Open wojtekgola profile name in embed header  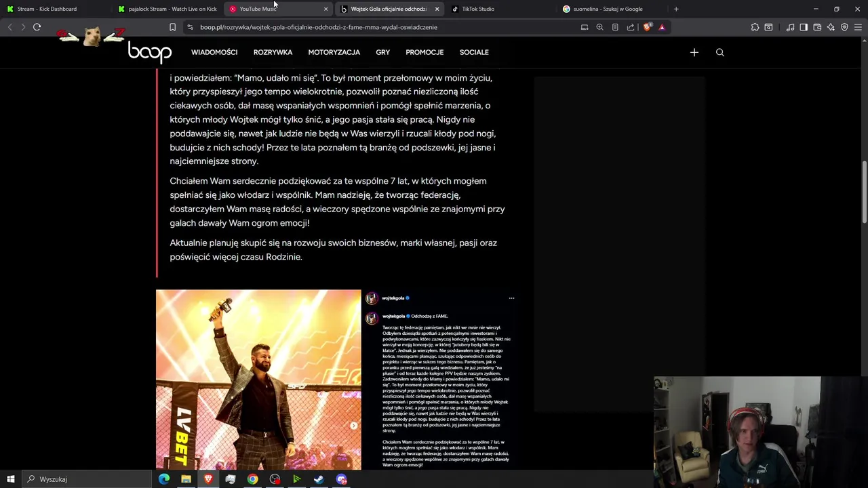[393, 298]
